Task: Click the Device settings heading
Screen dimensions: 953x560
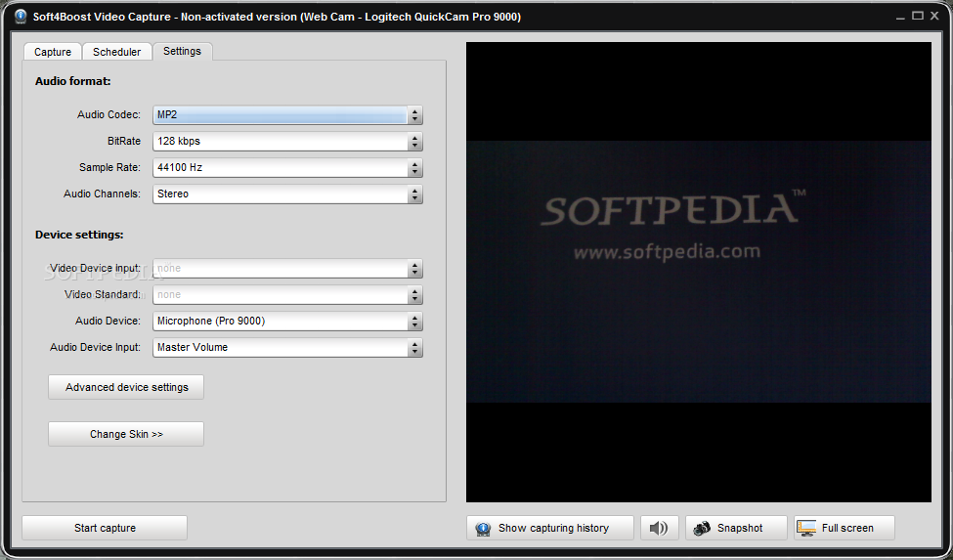Action: 79,235
